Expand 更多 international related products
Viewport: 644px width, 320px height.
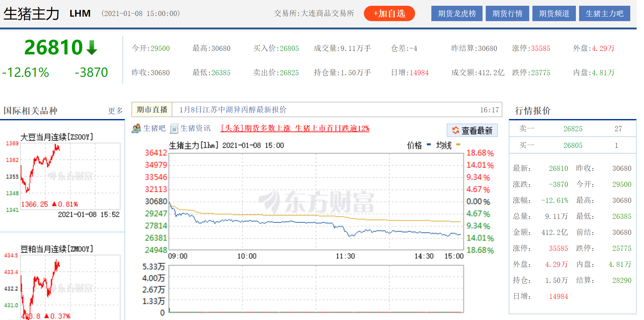[x=115, y=111]
